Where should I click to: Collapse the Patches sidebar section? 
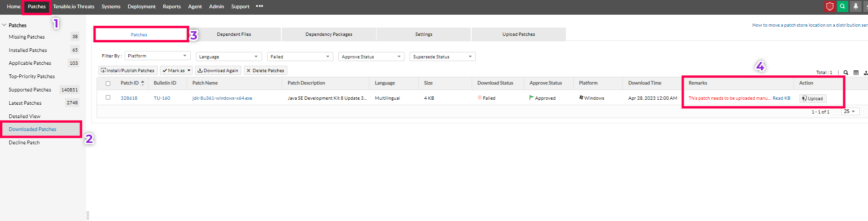pyautogui.click(x=4, y=25)
